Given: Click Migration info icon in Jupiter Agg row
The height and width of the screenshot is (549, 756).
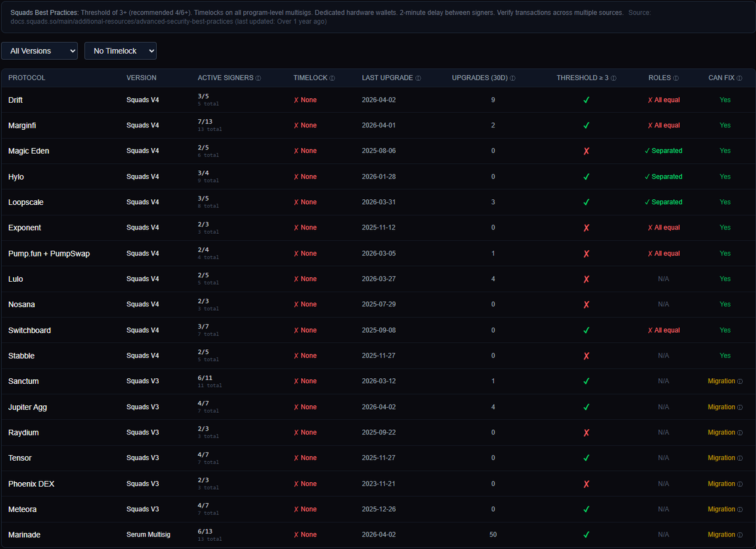Looking at the screenshot, I should 740,407.
